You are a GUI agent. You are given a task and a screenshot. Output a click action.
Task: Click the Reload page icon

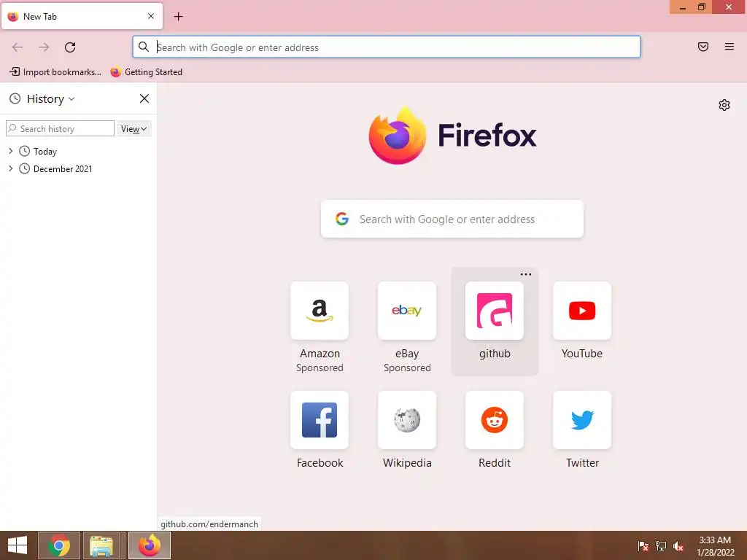pos(70,47)
